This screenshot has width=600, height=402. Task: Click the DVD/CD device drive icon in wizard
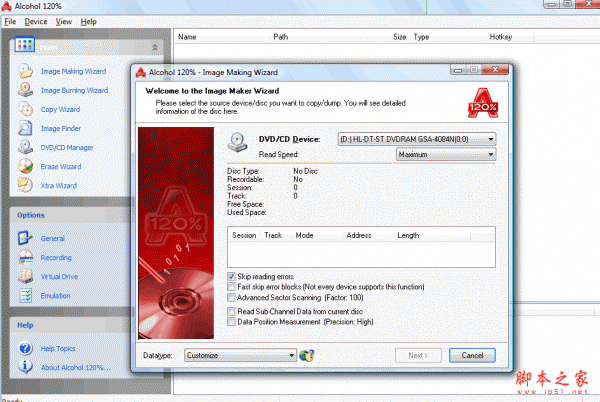[x=238, y=142]
